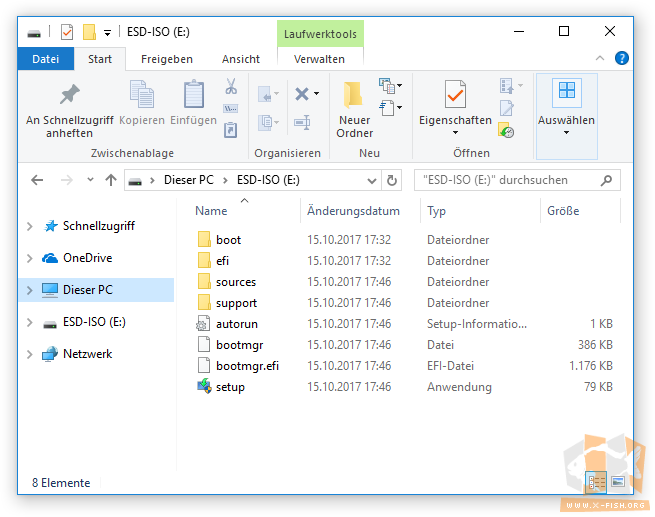Viewport: 655px width, 517px height.
Task: Click the new item icon
Action: [x=386, y=86]
